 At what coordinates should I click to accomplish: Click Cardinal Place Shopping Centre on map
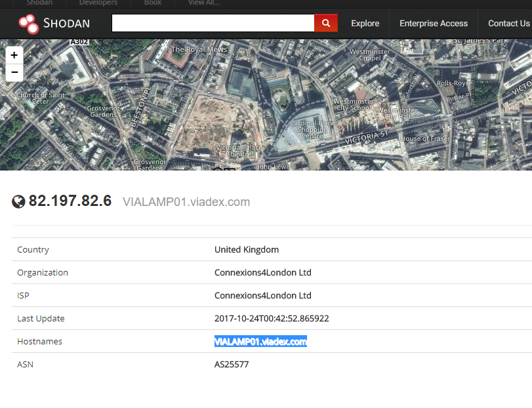click(x=312, y=130)
